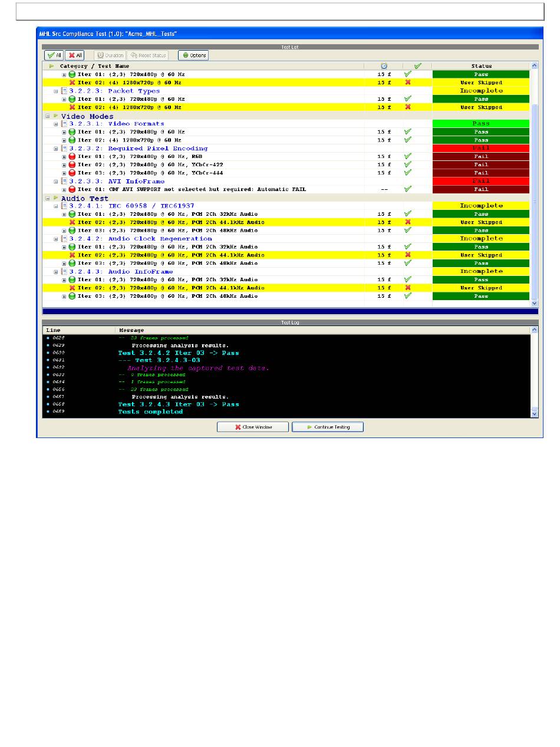The height and width of the screenshot is (747, 560).
Task: Click red ball on YCbCr-444 iteration row
Action: [73, 173]
